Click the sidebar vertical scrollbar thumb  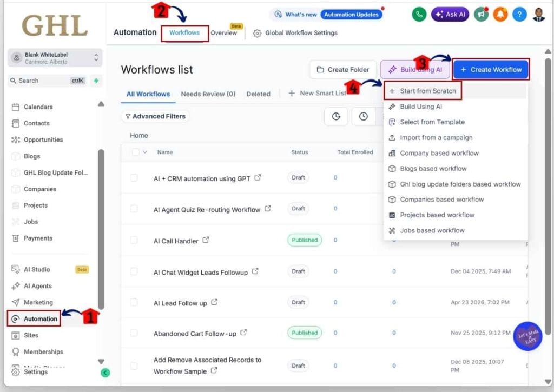coord(101,230)
